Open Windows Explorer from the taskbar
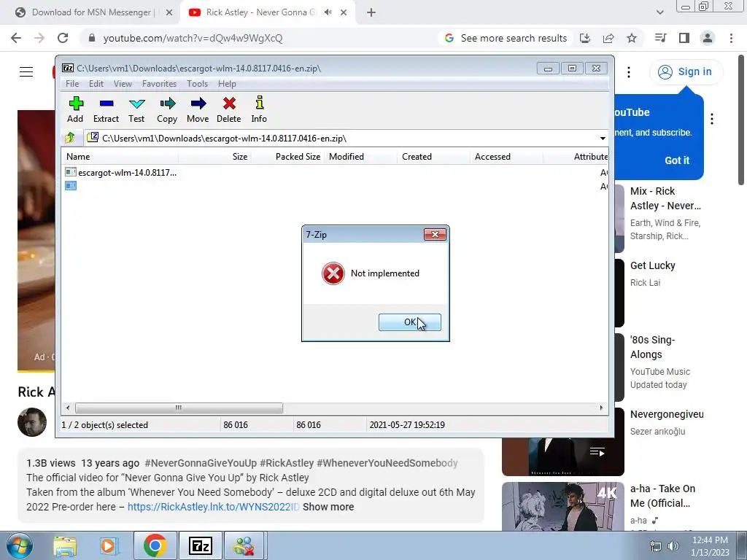 tap(65, 545)
